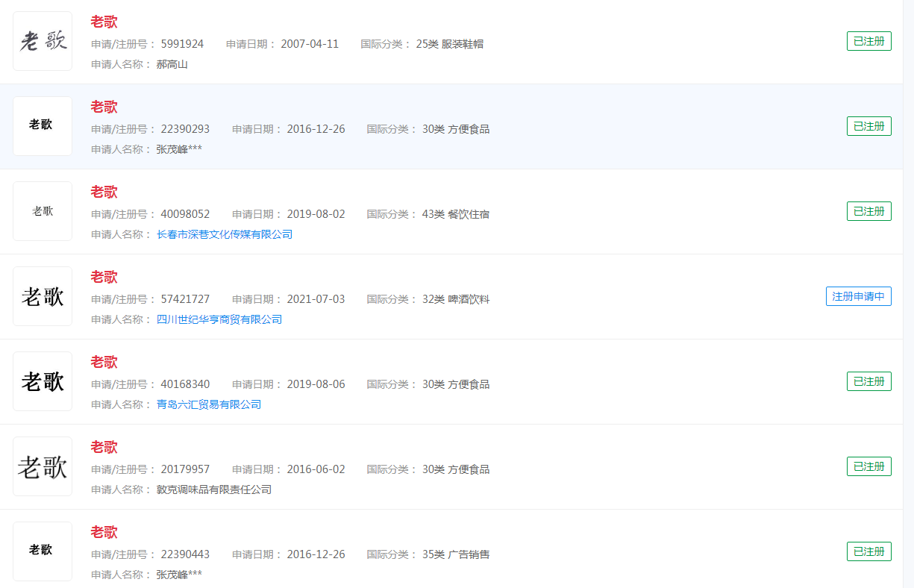Click the 已注册 badge on the first result
Viewport: 914px width, 588px height.
tap(868, 41)
